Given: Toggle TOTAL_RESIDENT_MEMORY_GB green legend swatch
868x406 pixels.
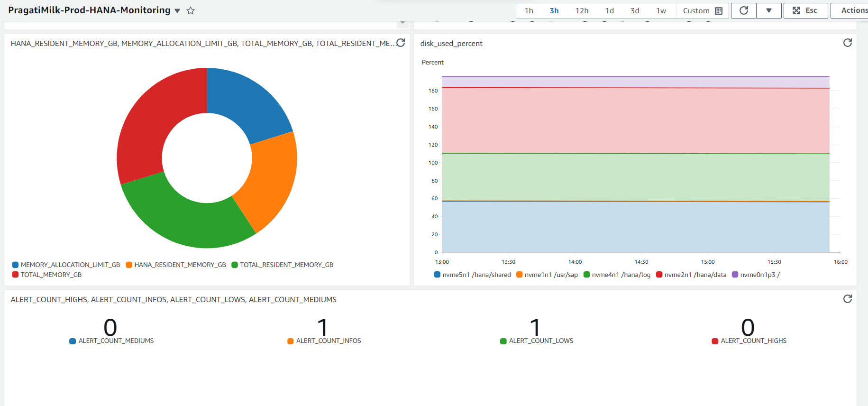Looking at the screenshot, I should coord(234,265).
